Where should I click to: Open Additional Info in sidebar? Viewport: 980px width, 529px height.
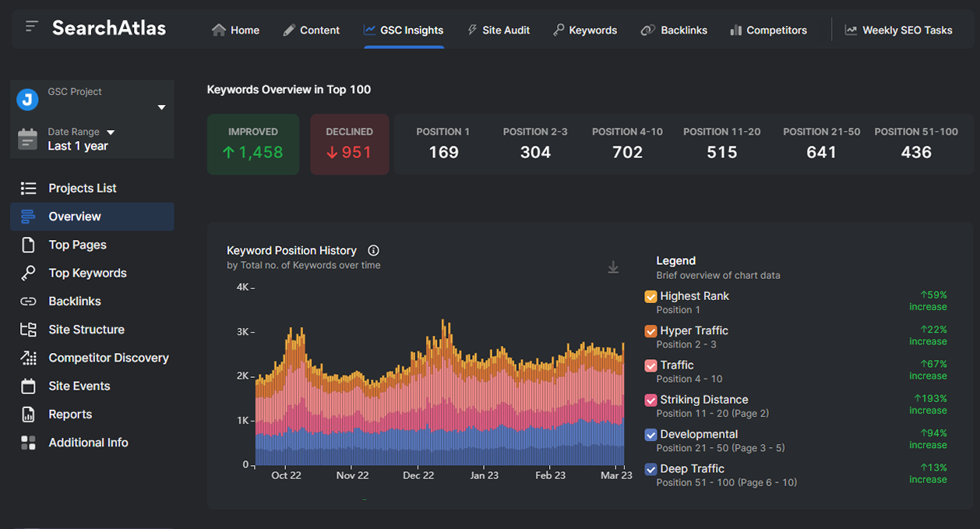(x=88, y=443)
